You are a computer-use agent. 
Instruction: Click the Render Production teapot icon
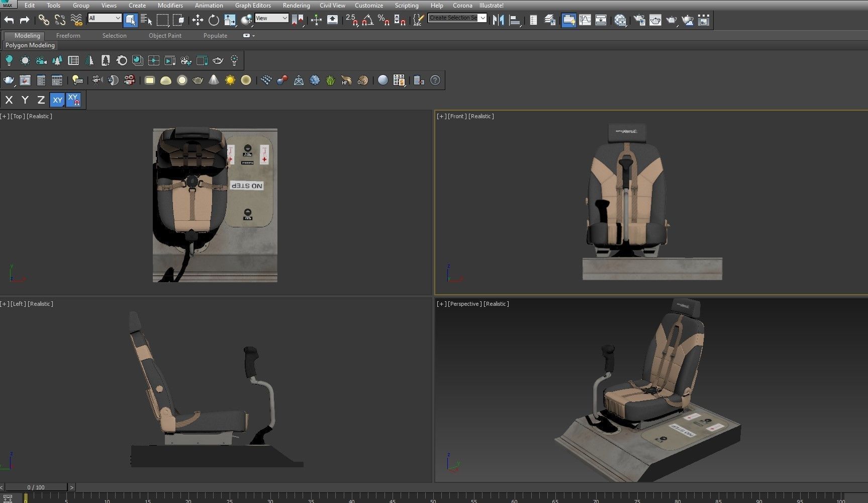pos(671,20)
